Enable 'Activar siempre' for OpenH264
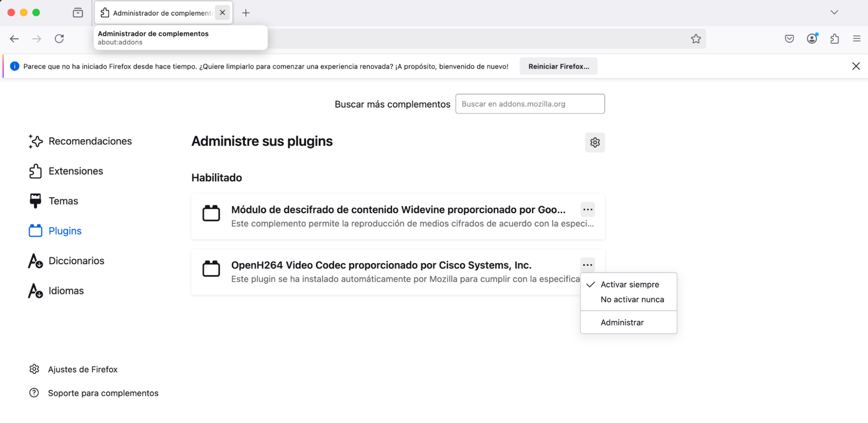Image resolution: width=868 pixels, height=423 pixels. tap(629, 284)
